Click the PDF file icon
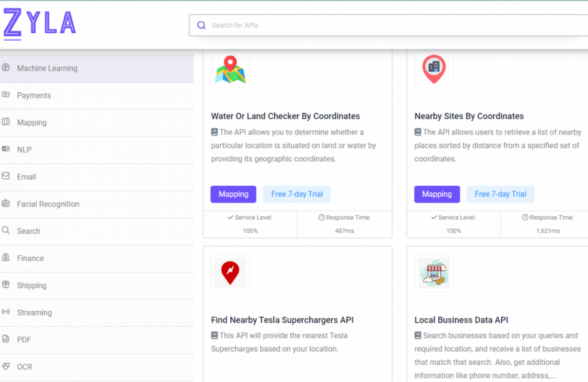Image resolution: width=588 pixels, height=382 pixels. [x=6, y=339]
